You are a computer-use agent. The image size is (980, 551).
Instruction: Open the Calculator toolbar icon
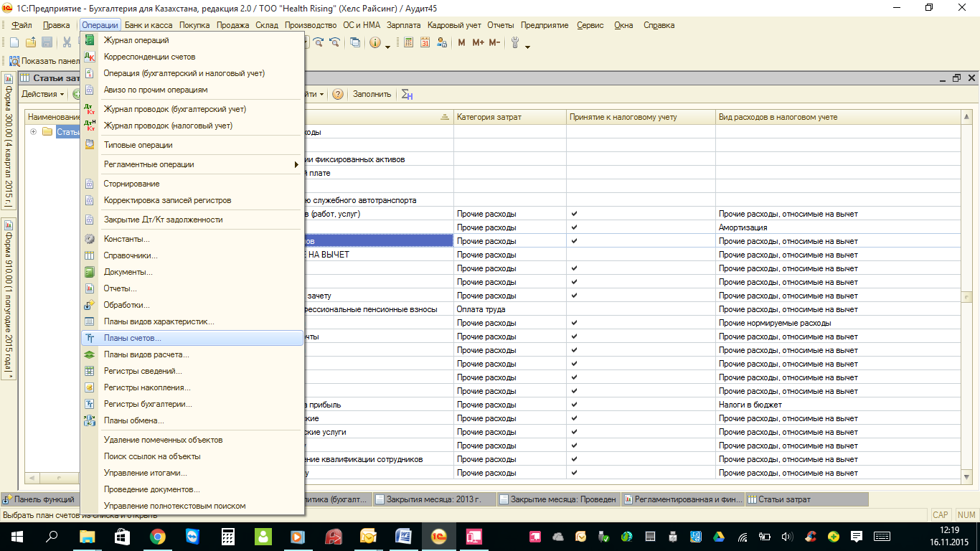(x=408, y=42)
